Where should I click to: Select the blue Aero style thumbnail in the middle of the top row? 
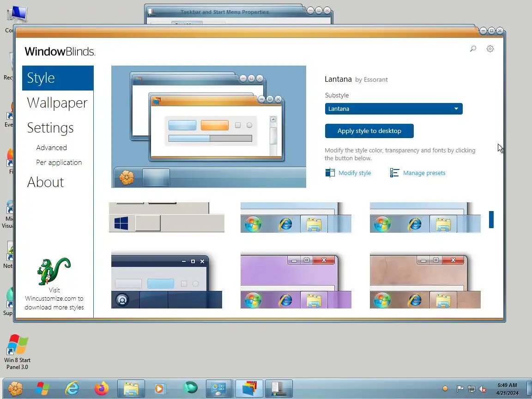(x=296, y=218)
